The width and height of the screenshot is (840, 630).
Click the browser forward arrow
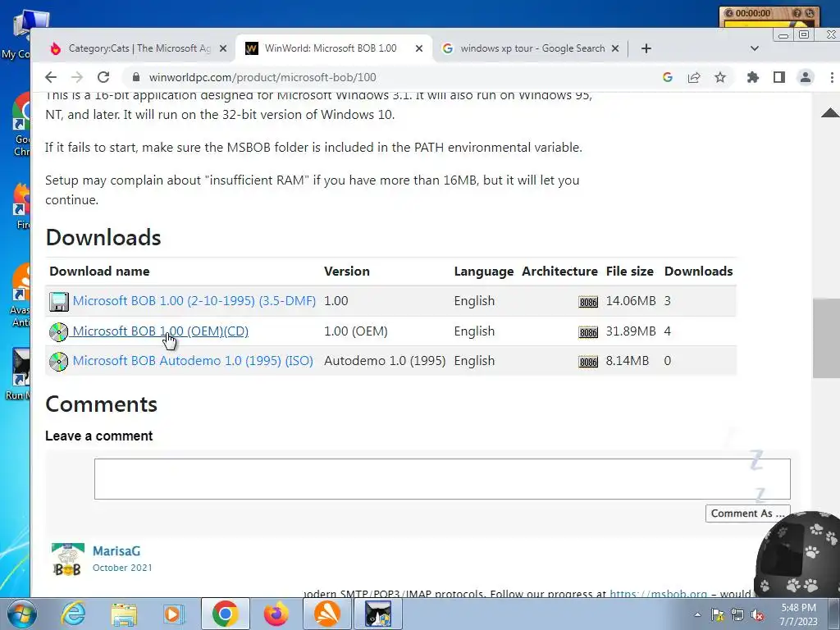pyautogui.click(x=77, y=77)
